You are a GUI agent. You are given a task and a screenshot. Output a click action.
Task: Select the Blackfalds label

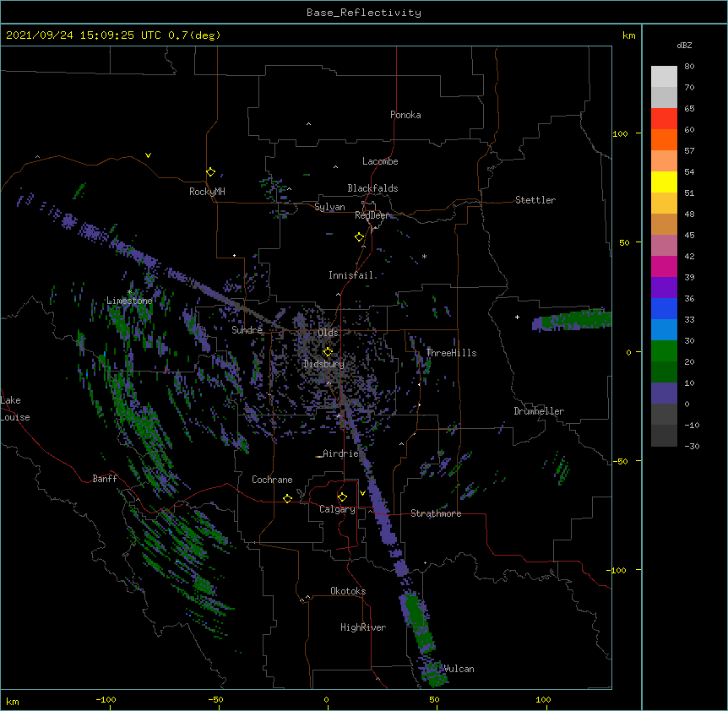pyautogui.click(x=372, y=188)
